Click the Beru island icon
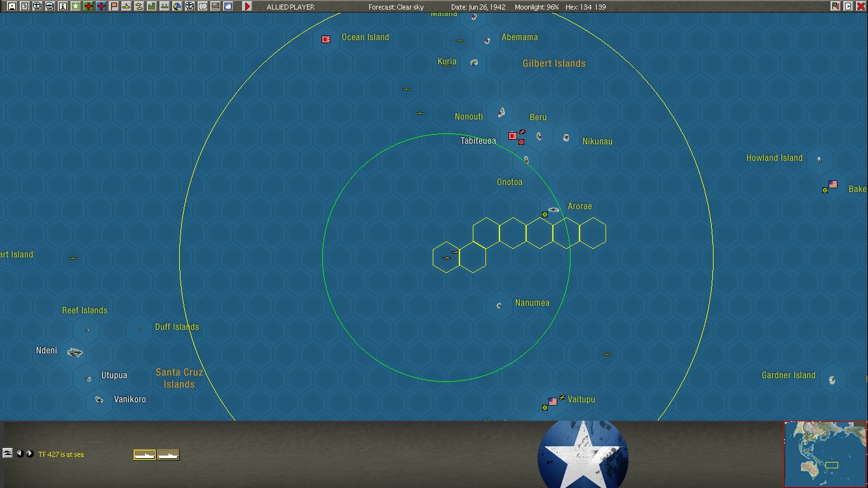The image size is (868, 488). (x=539, y=136)
